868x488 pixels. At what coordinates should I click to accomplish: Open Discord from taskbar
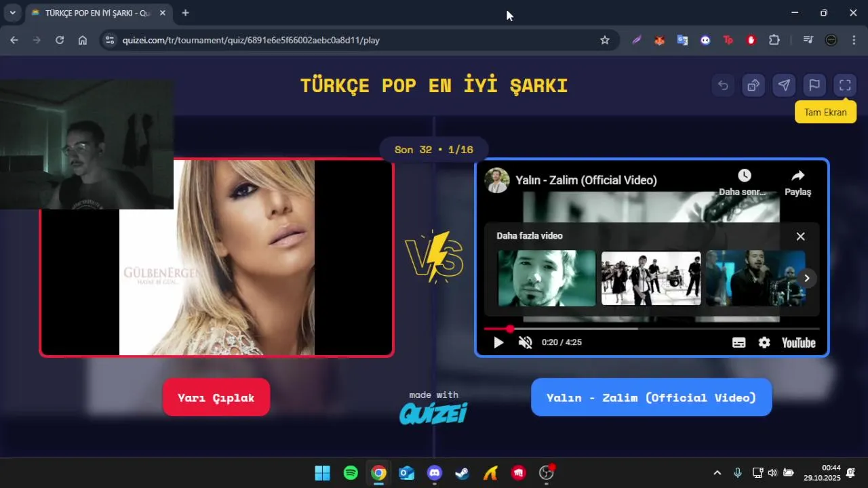pyautogui.click(x=435, y=473)
